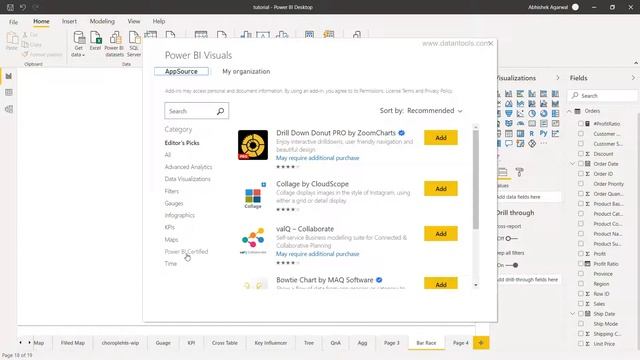Select the AppSource tab
The height and width of the screenshot is (360, 640).
[x=181, y=71]
